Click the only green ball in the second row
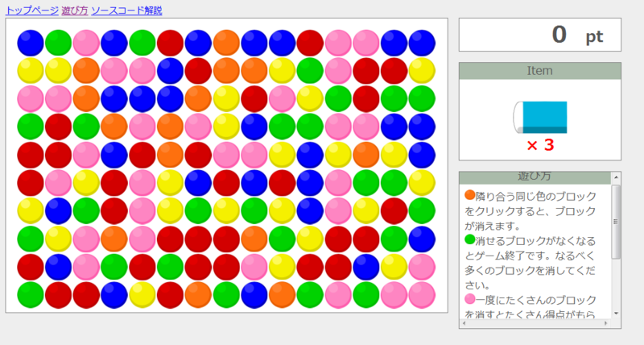Screen dimensions: 644x345 click(x=310, y=71)
